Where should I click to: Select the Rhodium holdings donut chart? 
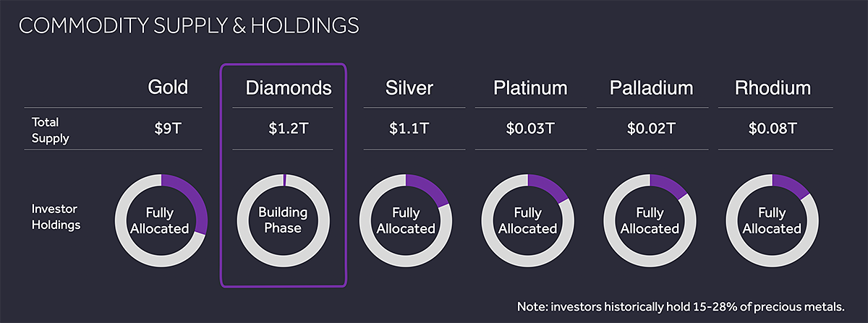(772, 220)
